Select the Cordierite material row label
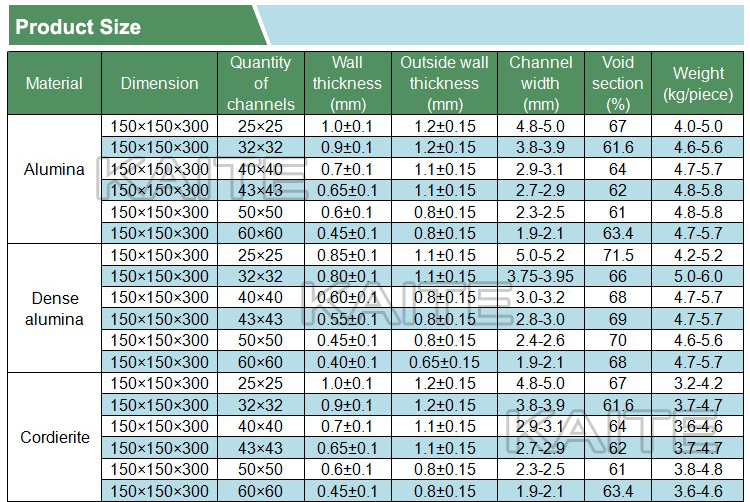The width and height of the screenshot is (750, 502). click(55, 437)
